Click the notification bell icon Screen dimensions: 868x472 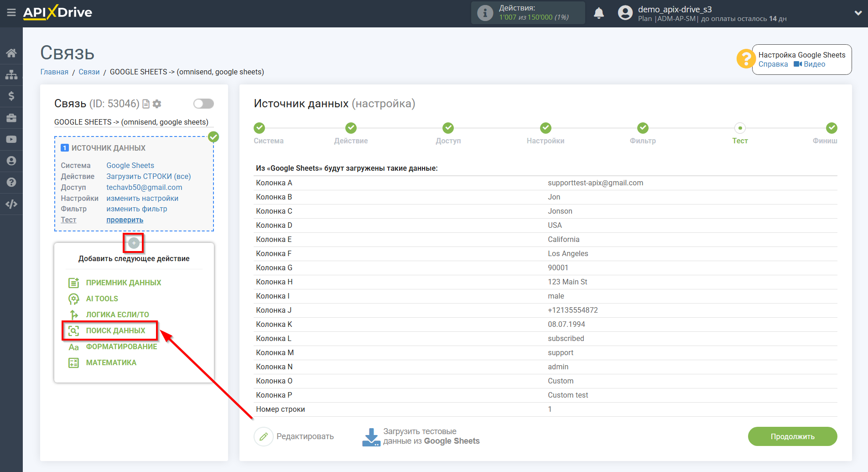(598, 13)
